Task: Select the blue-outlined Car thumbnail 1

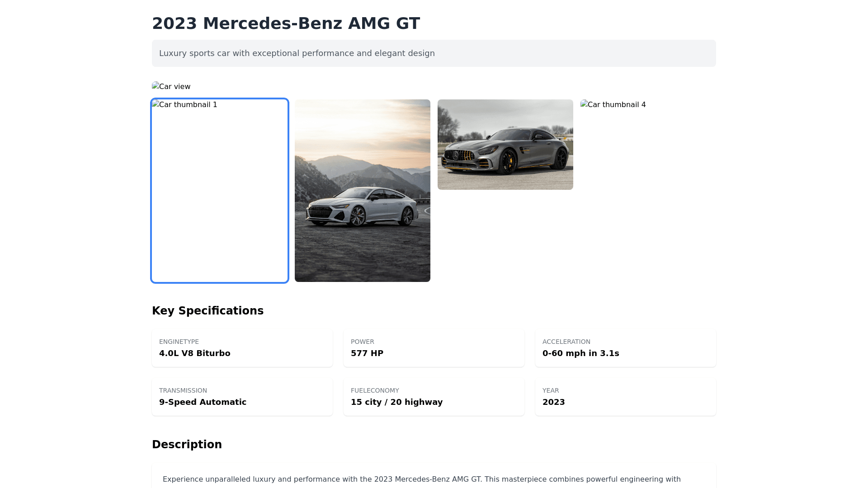Action: (x=220, y=191)
